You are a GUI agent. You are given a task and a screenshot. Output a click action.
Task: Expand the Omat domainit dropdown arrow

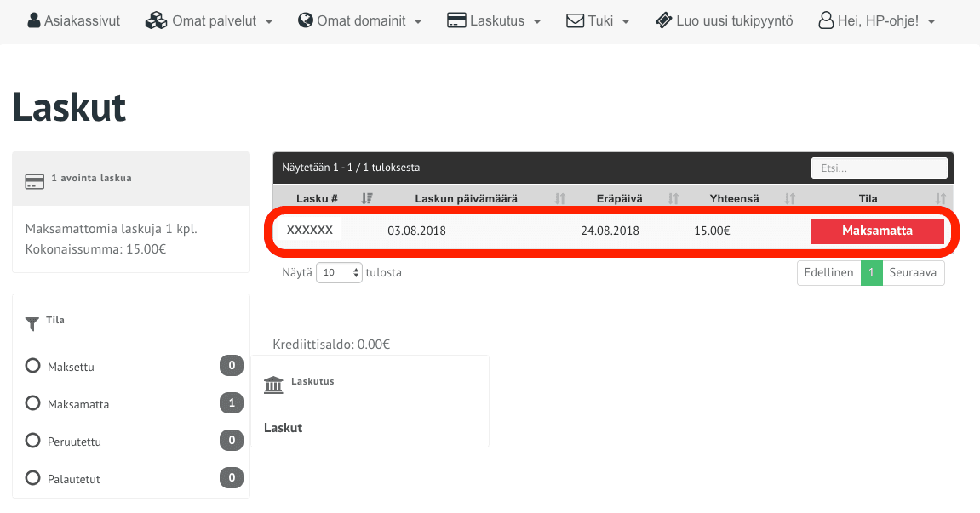tap(418, 21)
